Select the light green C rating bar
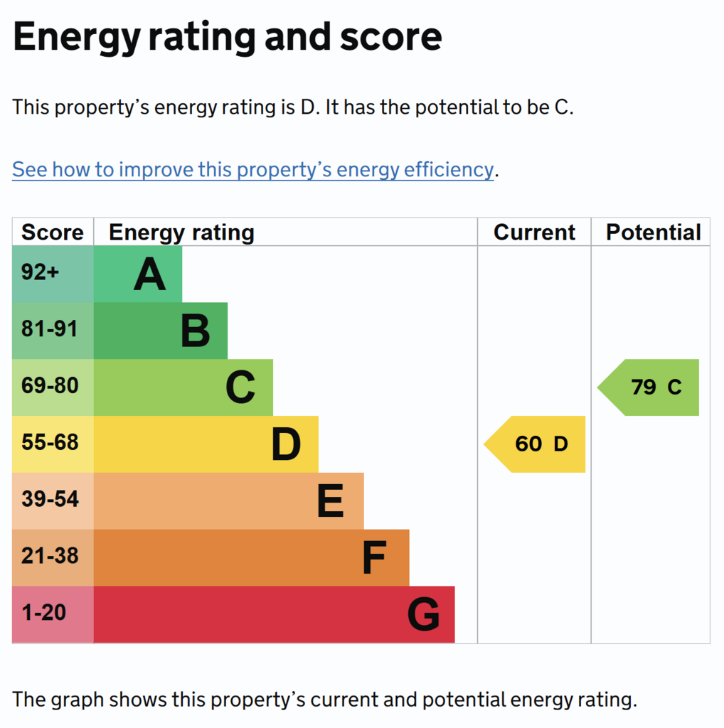Image resolution: width=724 pixels, height=728 pixels. click(x=183, y=387)
